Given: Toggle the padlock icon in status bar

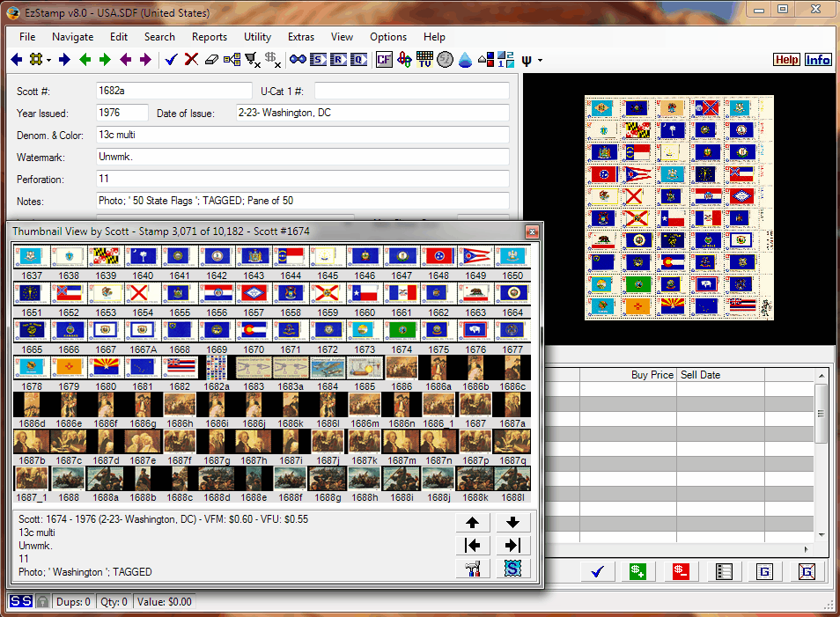Looking at the screenshot, I should pos(42,602).
